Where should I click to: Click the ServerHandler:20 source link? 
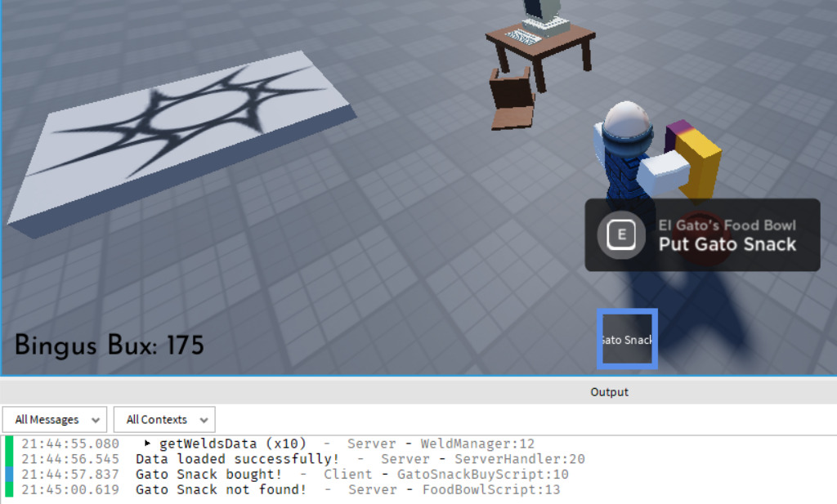tap(519, 459)
